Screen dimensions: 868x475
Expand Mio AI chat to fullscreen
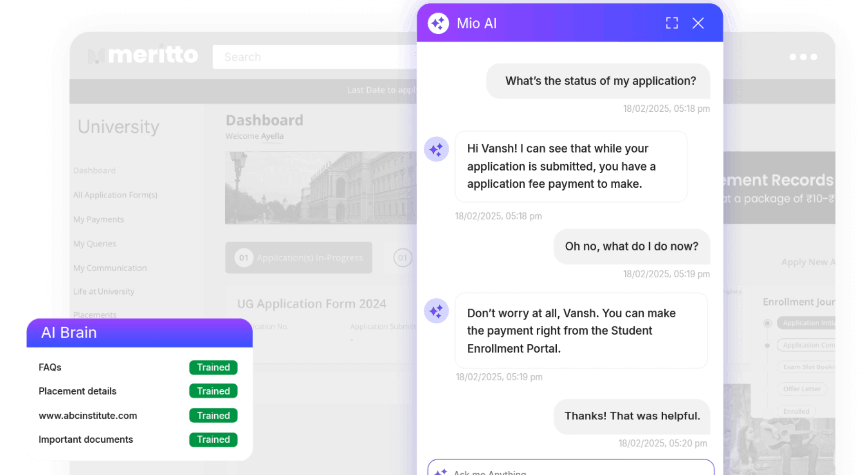tap(672, 23)
